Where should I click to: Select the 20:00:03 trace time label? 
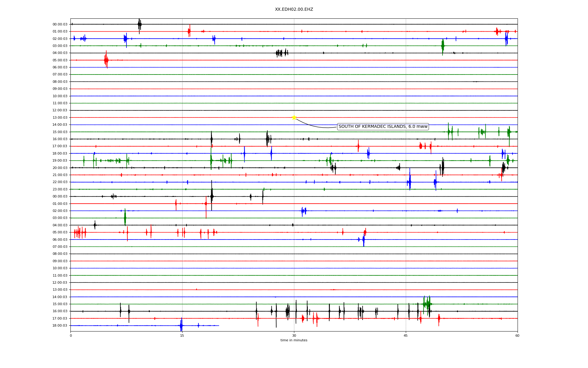point(60,168)
